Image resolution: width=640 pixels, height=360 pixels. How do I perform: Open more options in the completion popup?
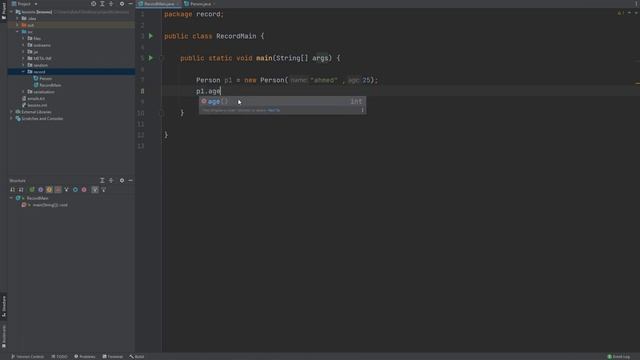click(362, 110)
